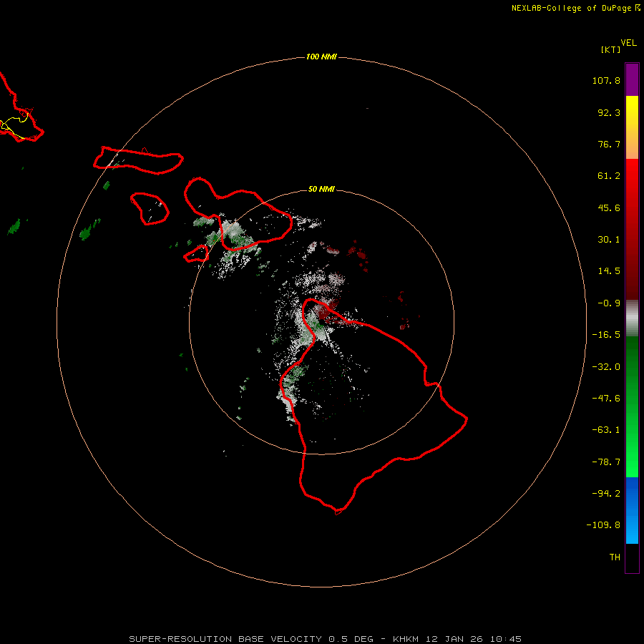Pick the green segment of the velocity scale
644x644 pixels.
click(632, 406)
